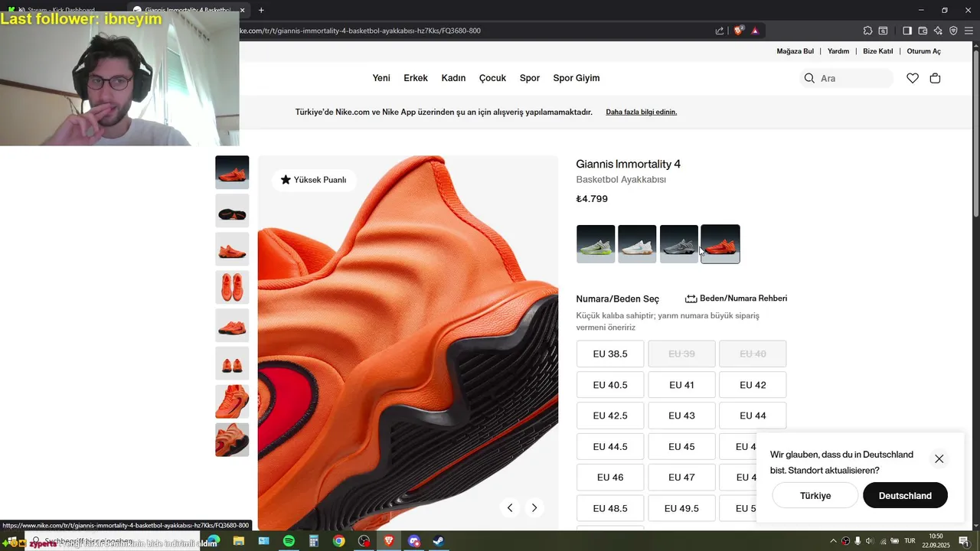The image size is (980, 551).
Task: Select size EU 44.5
Action: point(610,446)
